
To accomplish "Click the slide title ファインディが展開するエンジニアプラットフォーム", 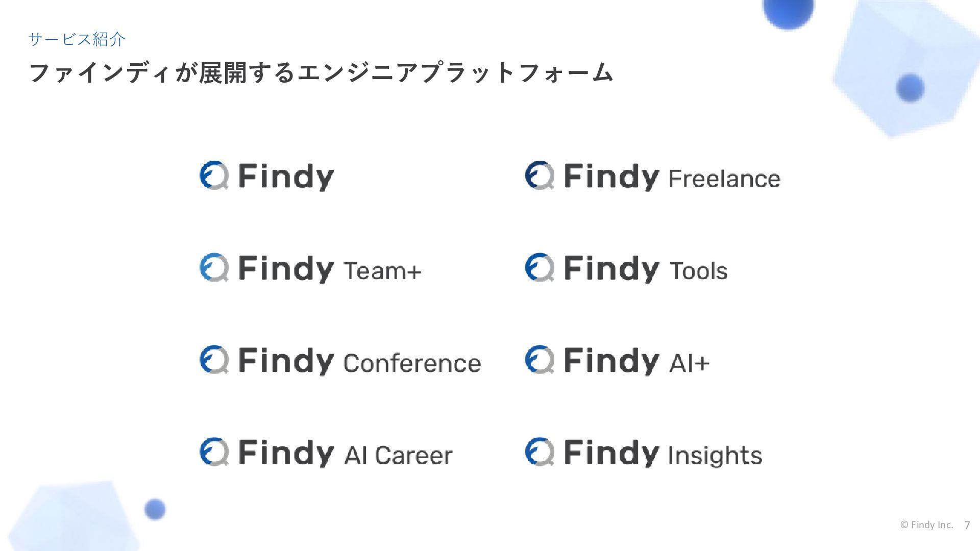I will coord(321,72).
